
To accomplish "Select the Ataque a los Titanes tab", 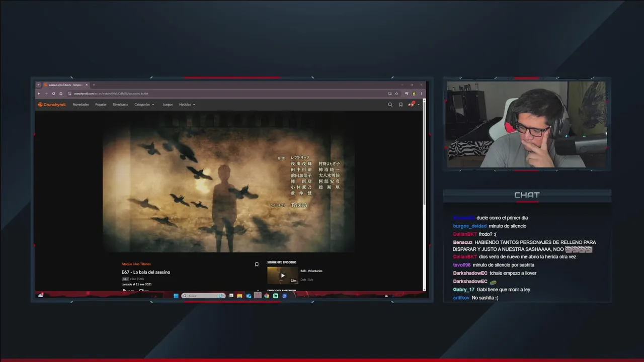I will point(65,85).
